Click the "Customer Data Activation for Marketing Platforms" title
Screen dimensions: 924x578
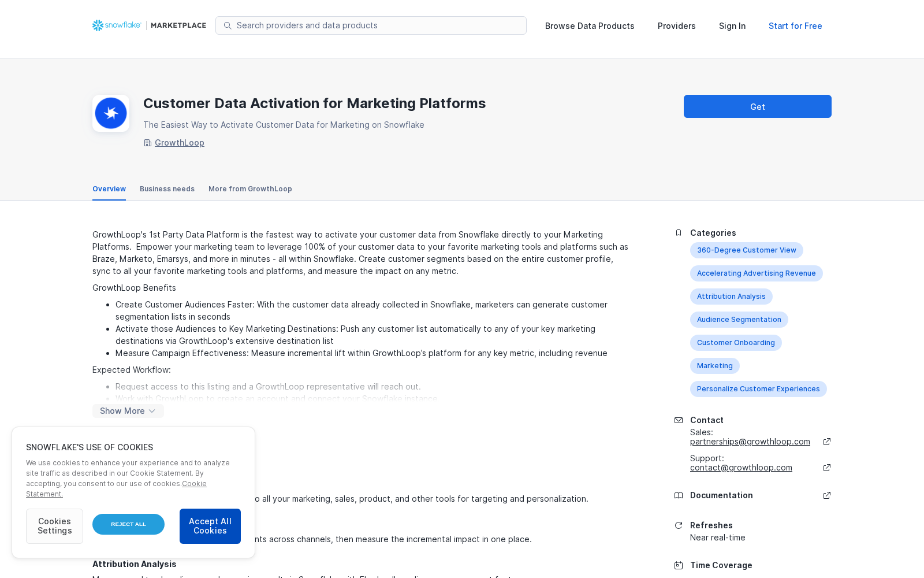click(315, 103)
